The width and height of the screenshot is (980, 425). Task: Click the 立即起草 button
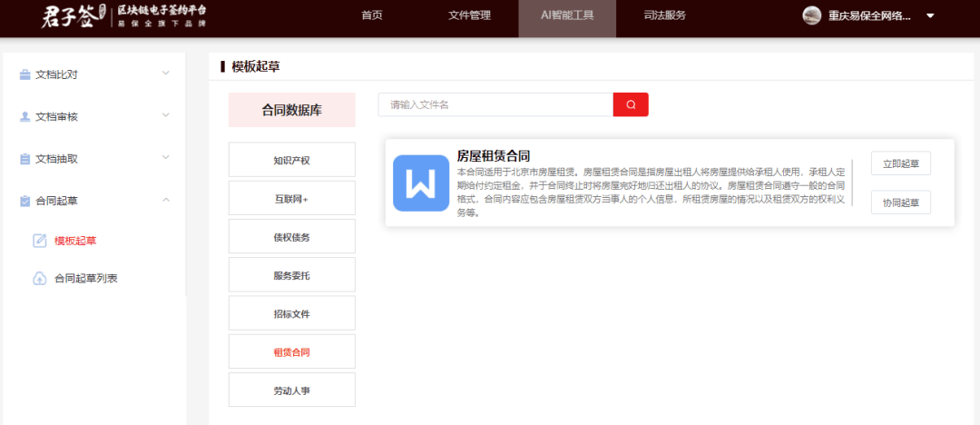click(900, 163)
